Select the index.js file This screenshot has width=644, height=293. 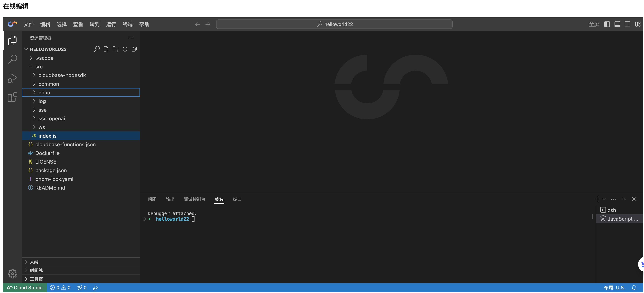48,136
